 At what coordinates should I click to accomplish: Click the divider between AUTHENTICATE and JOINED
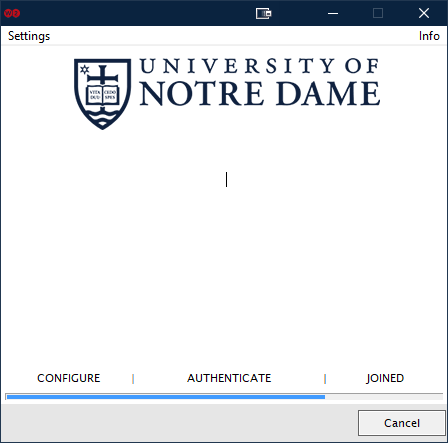pos(325,379)
